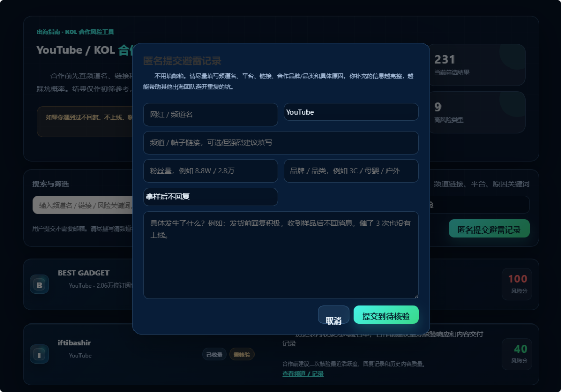Screen dimensions: 561x392
Task: Click the background search box 输入频道名
Action: 83,205
